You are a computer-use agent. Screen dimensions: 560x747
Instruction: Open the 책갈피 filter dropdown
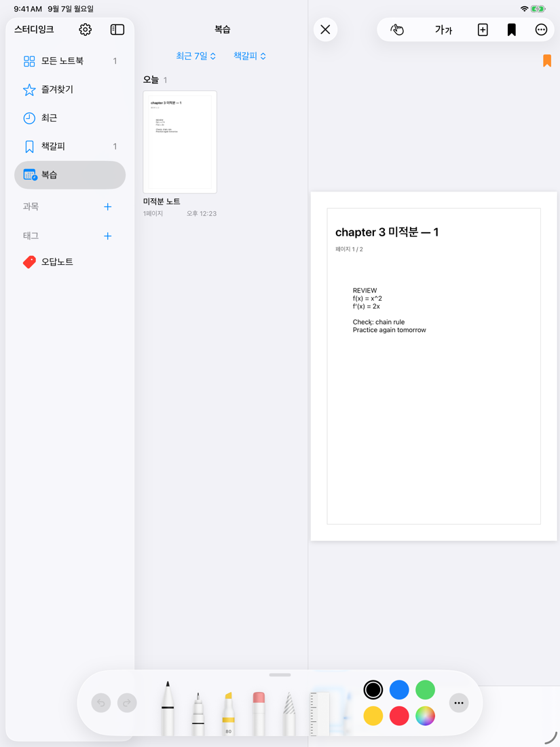point(250,56)
